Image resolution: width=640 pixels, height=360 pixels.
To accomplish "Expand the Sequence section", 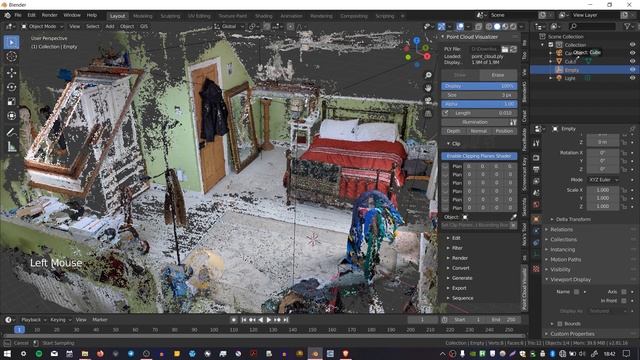I will pyautogui.click(x=462, y=298).
